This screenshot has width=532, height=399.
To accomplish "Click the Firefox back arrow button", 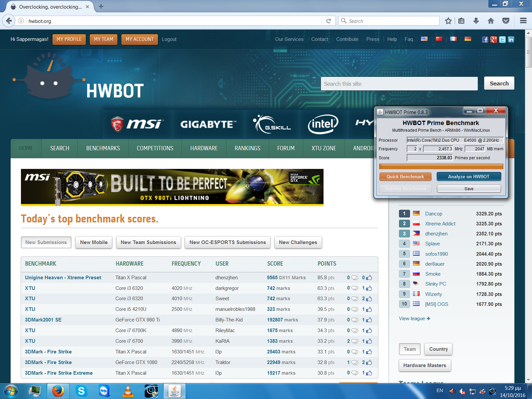I will click(x=9, y=21).
